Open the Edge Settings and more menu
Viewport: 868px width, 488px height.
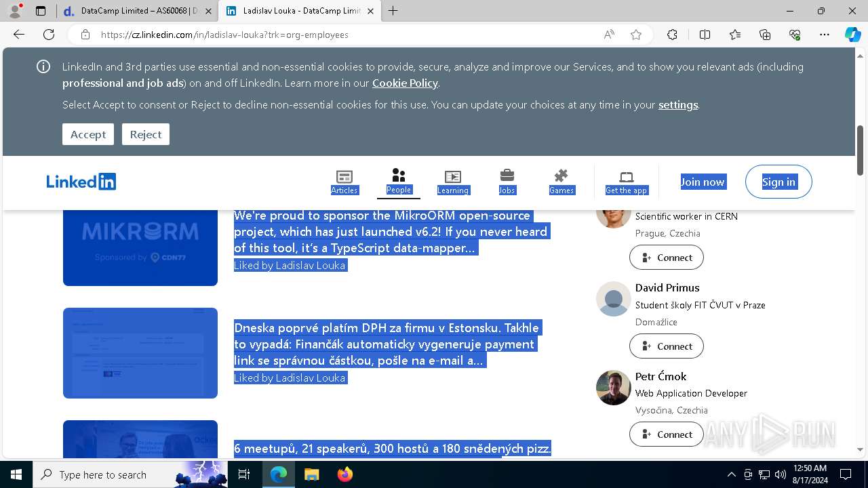[x=825, y=35]
